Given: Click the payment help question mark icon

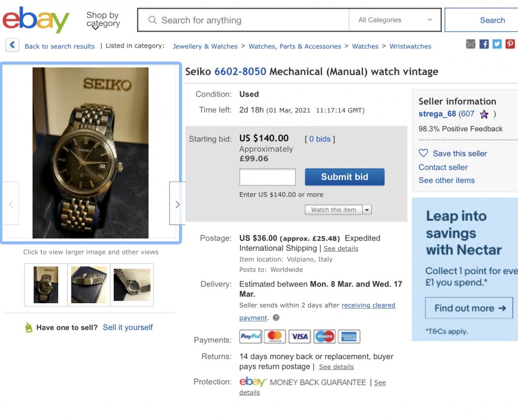Looking at the screenshot, I should click(x=276, y=317).
